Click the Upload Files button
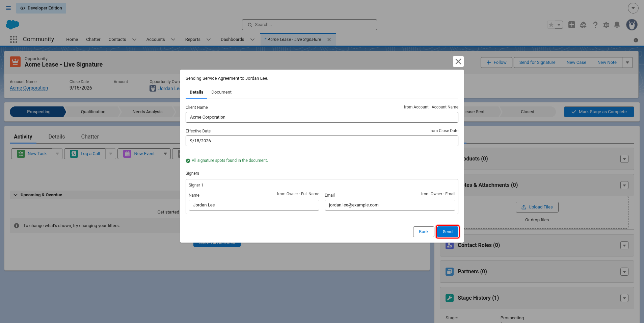Image resolution: width=644 pixels, height=323 pixels. click(537, 207)
